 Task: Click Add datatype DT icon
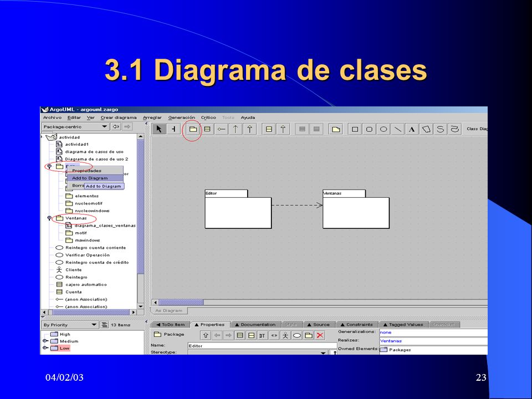click(262, 336)
